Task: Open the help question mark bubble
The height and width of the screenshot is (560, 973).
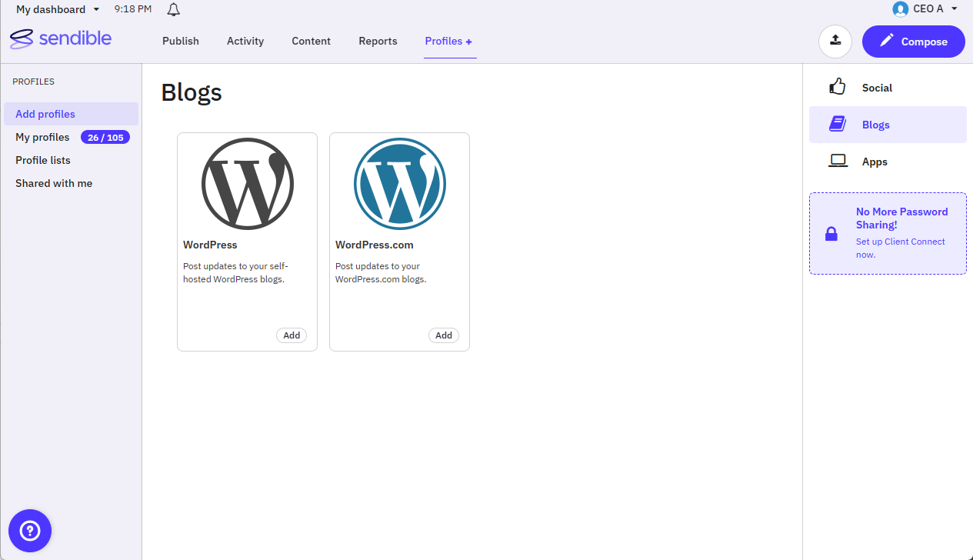Action: coord(30,531)
